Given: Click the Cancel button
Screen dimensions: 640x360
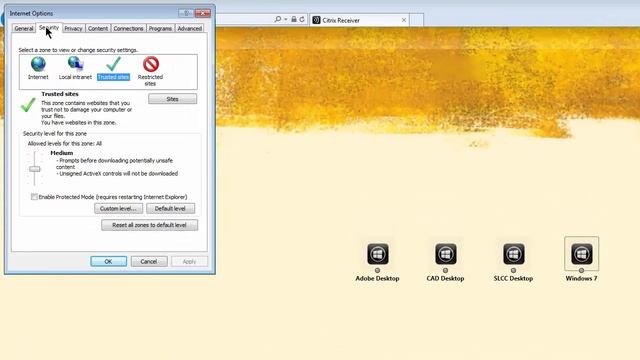Looking at the screenshot, I should coord(149,261).
